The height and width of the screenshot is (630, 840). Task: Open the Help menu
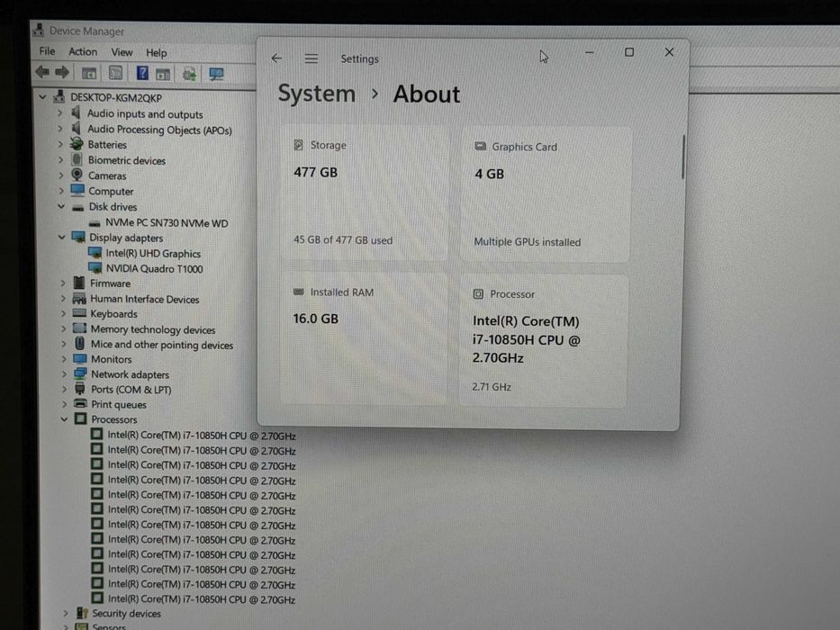tap(157, 53)
